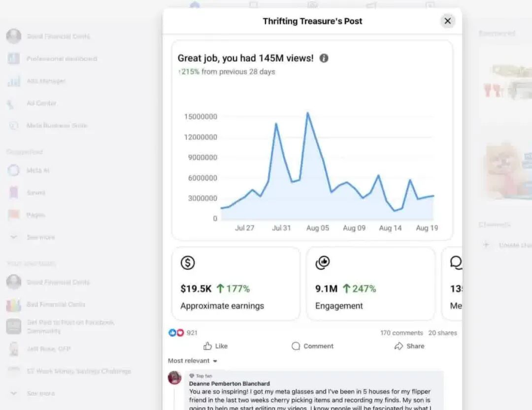Image resolution: width=532 pixels, height=410 pixels.
Task: Share the post
Action: coord(409,346)
